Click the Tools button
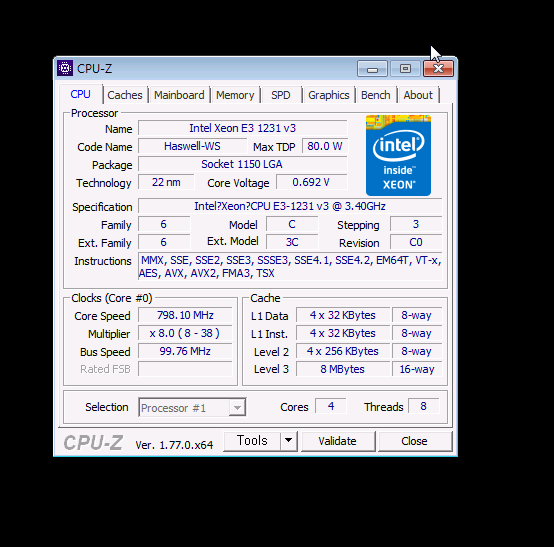 click(x=252, y=441)
